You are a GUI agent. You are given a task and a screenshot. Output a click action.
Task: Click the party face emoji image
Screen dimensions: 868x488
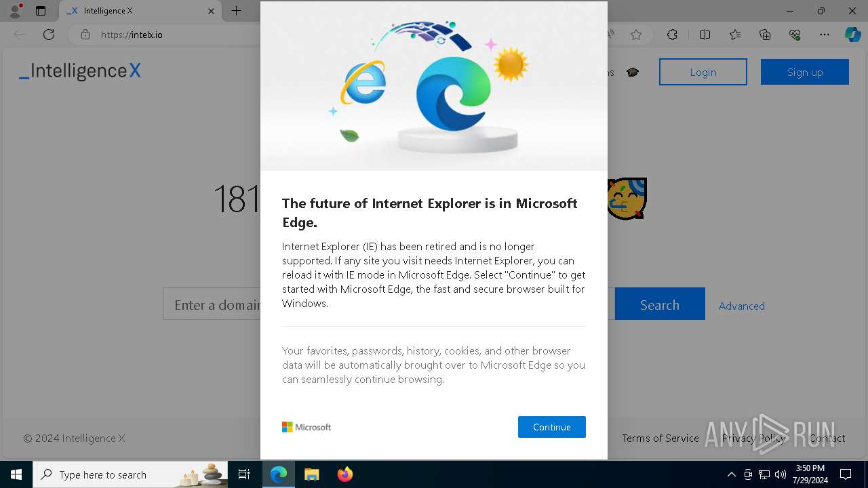tap(627, 199)
